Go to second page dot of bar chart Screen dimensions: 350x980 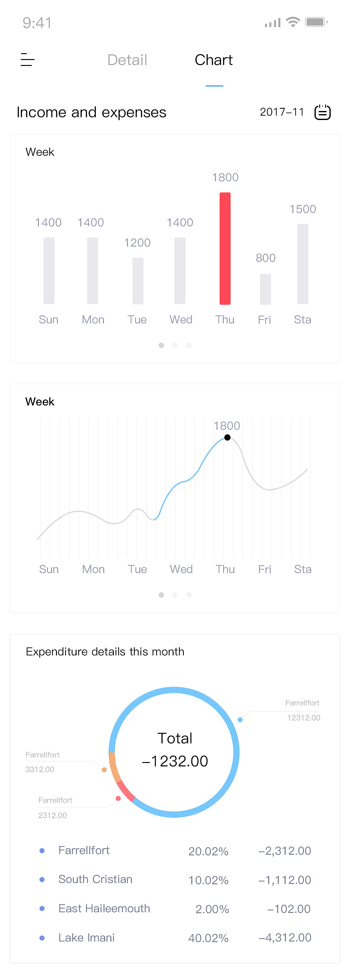(x=175, y=345)
